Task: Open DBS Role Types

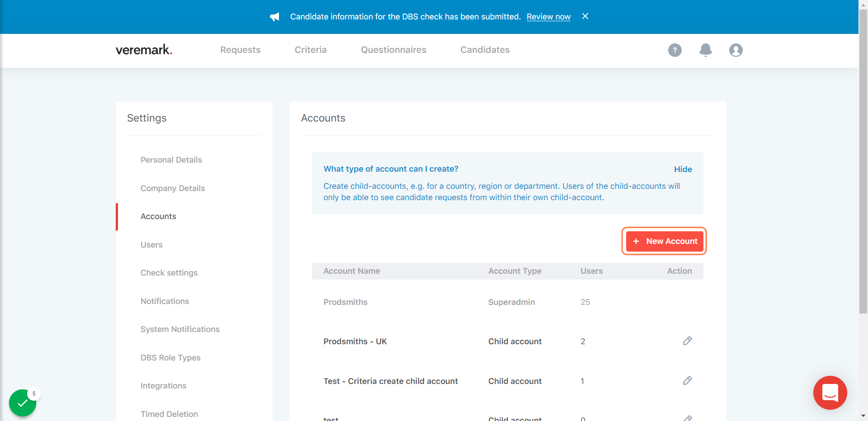Action: point(170,358)
